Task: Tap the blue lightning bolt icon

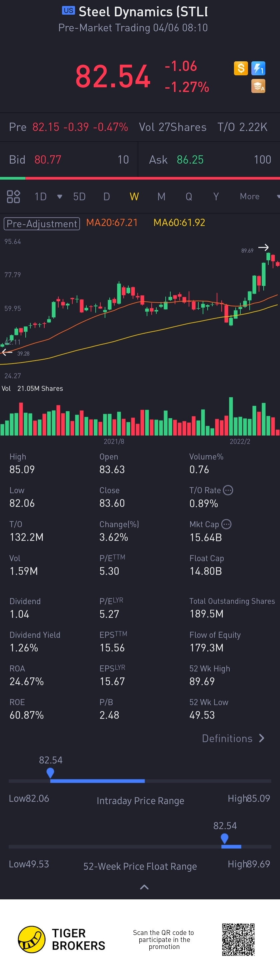Action: point(258,69)
